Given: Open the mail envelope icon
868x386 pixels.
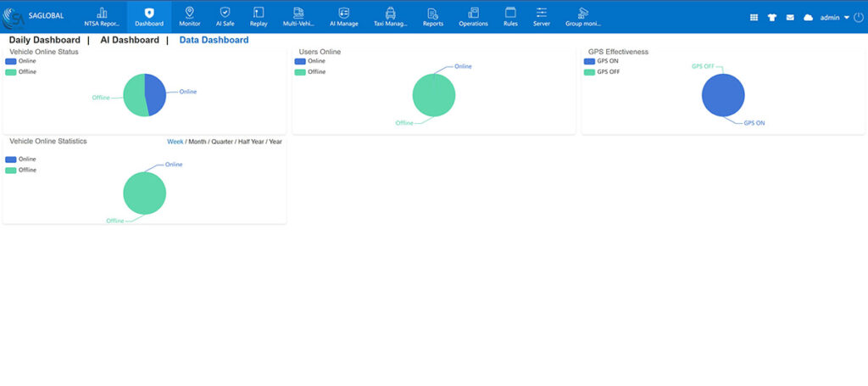Looking at the screenshot, I should click(790, 18).
